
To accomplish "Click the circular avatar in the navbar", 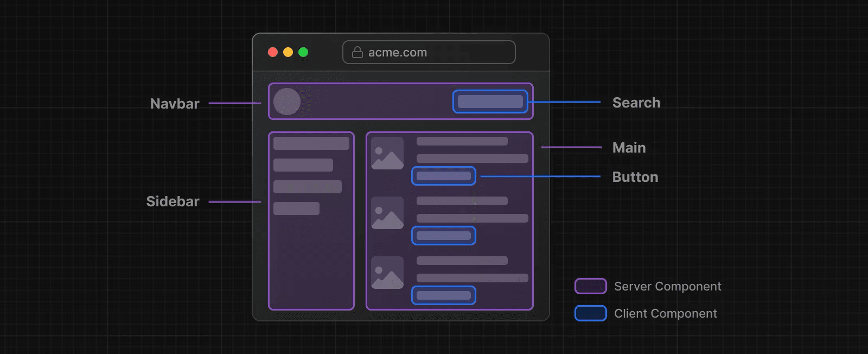I will coord(287,102).
